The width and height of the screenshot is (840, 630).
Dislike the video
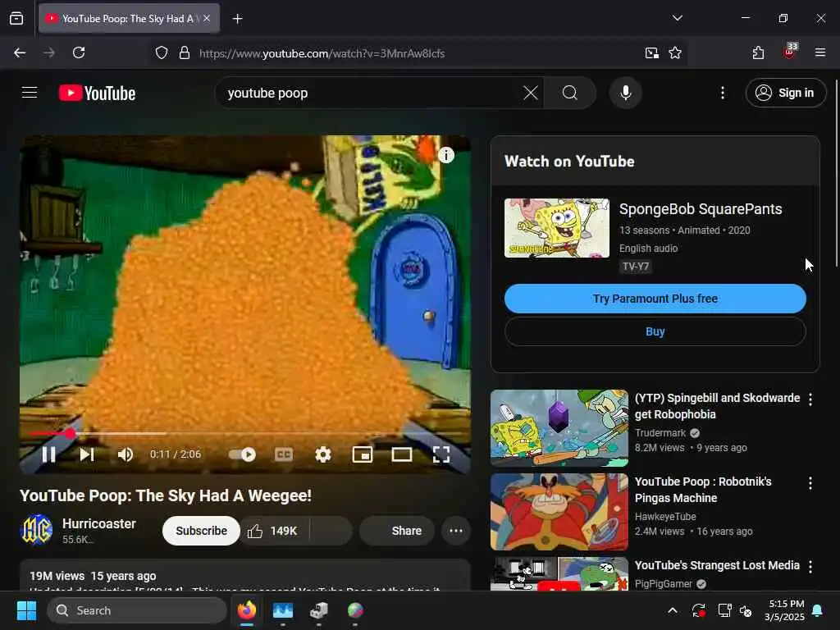point(331,531)
